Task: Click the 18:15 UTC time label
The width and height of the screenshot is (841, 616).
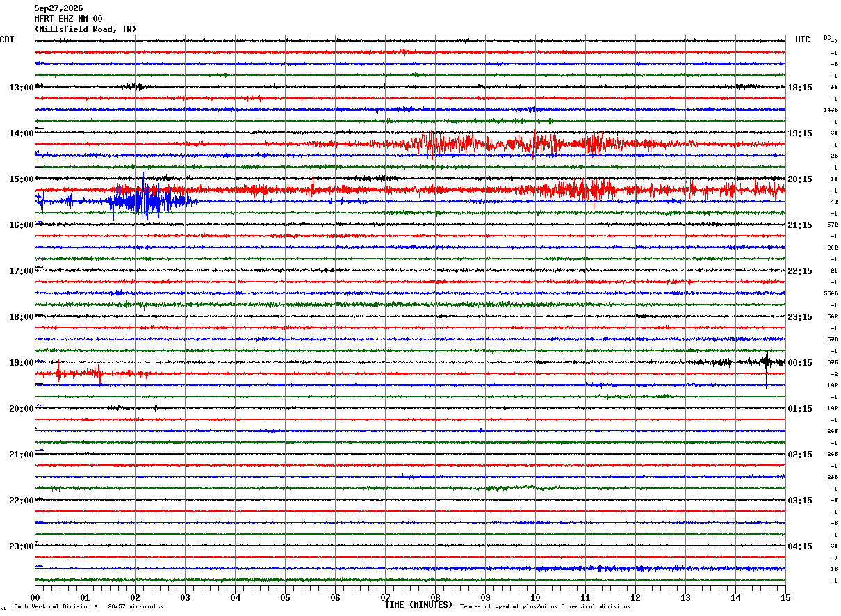Action: point(800,88)
